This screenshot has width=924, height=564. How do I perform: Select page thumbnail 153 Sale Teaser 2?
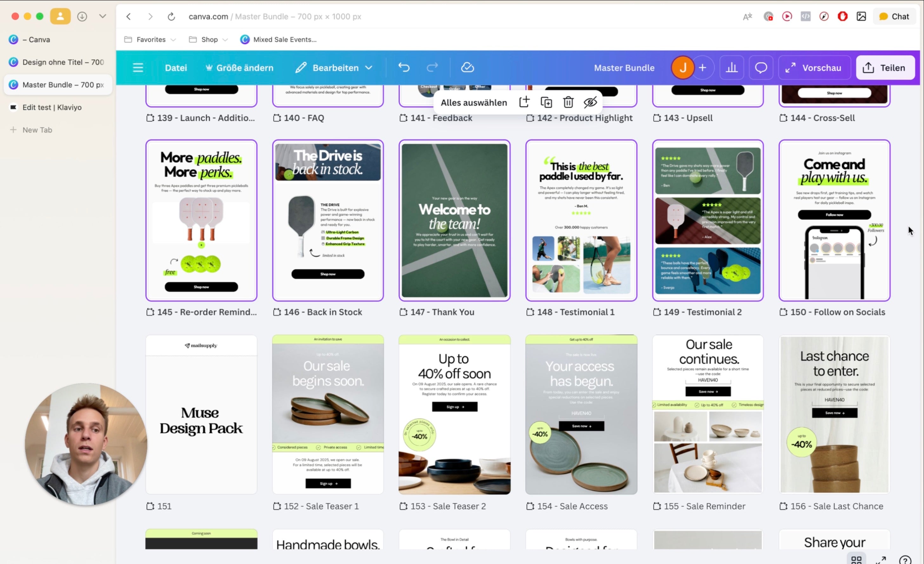[x=454, y=414]
